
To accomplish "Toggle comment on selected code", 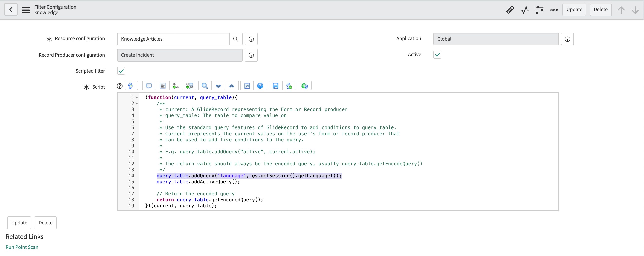I will tap(149, 86).
